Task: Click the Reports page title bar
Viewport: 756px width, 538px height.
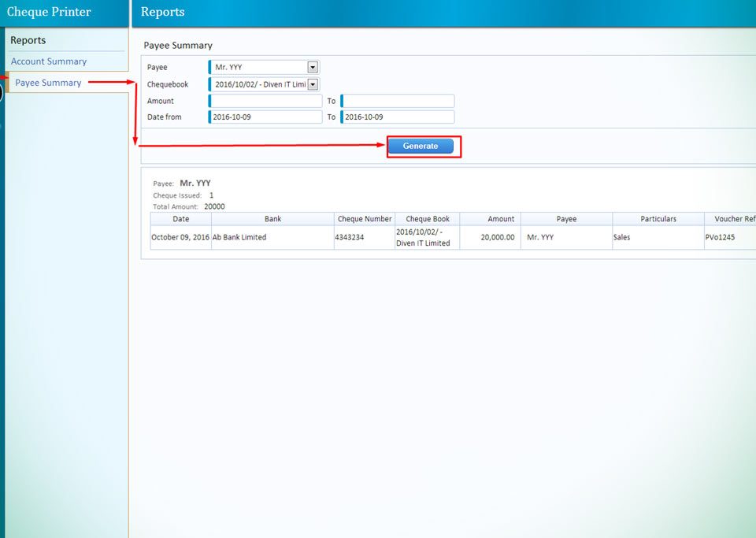Action: (162, 12)
